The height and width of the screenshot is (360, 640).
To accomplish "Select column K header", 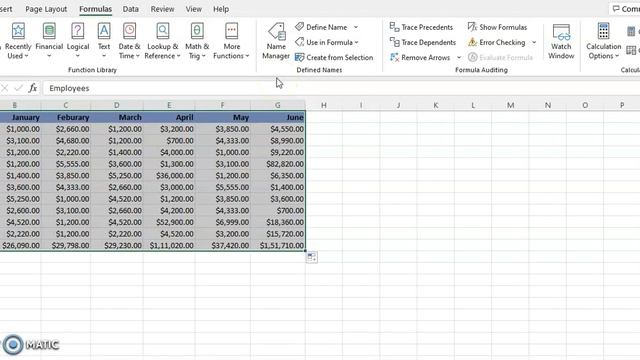I will [436, 105].
